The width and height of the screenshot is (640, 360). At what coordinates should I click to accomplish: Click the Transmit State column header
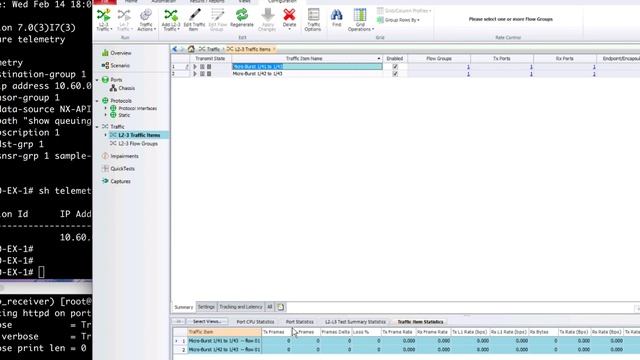[210, 59]
